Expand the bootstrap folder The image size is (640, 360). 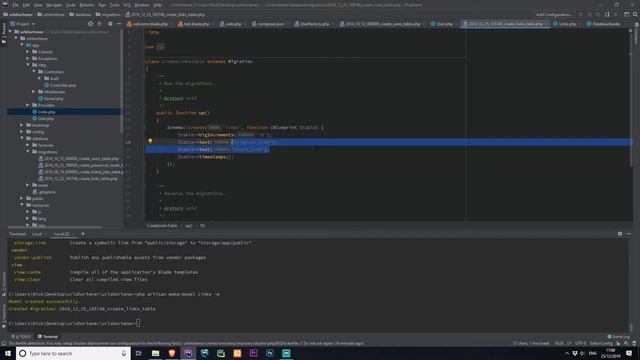pos(22,125)
